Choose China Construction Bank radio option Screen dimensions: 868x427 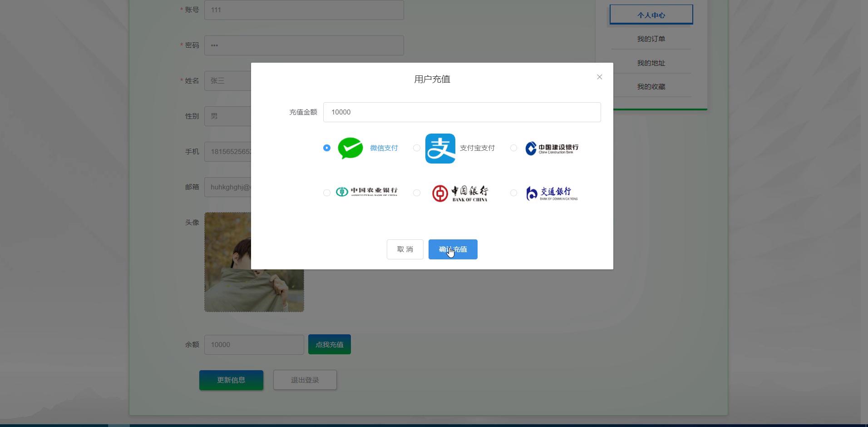(513, 148)
